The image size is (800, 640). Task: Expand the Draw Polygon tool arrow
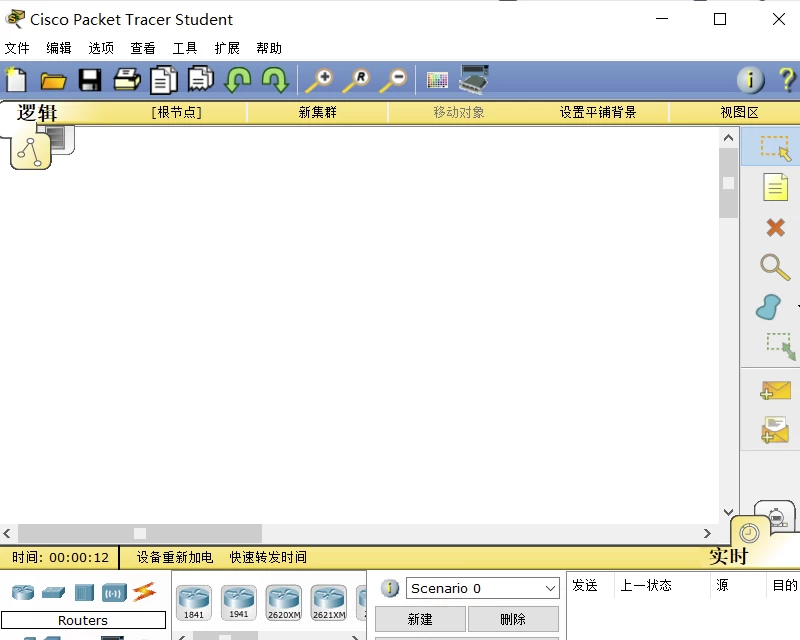797,306
